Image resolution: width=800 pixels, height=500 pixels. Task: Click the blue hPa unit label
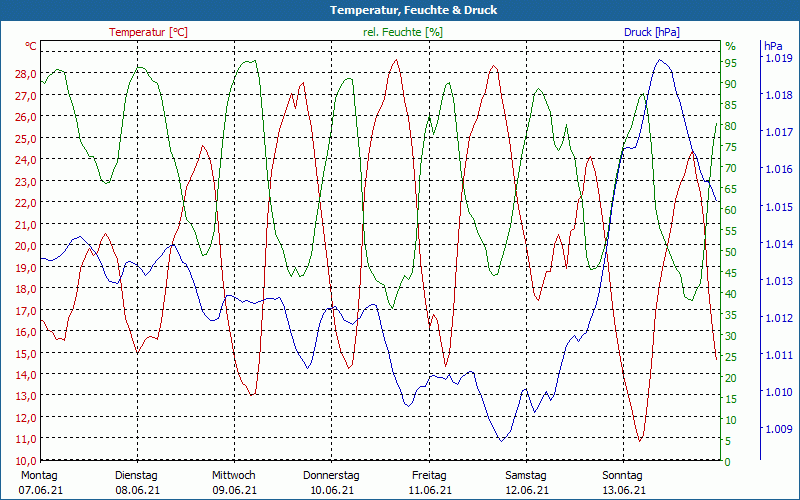click(773, 47)
